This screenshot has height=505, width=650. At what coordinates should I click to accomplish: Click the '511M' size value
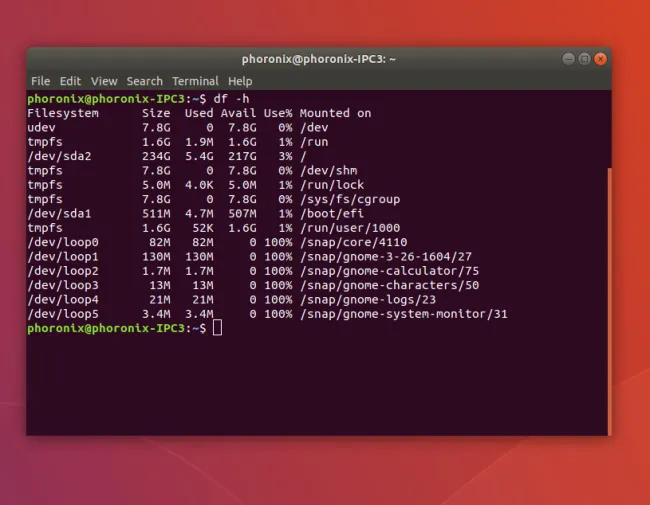click(x=156, y=214)
